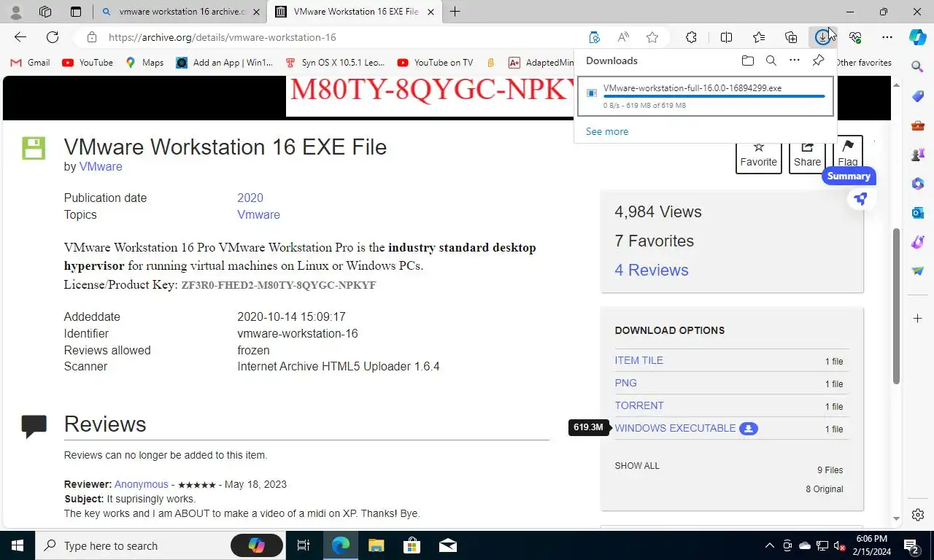Screen dimensions: 934x560
Task: Open the sidebar Tools briefcase icon
Action: pyautogui.click(x=918, y=125)
